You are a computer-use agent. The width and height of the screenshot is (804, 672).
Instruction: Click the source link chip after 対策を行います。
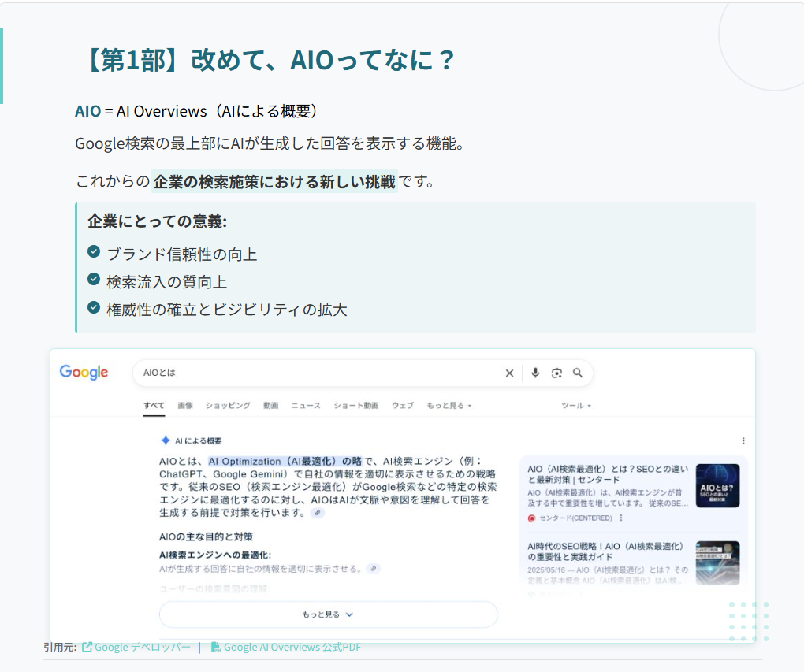tap(318, 513)
